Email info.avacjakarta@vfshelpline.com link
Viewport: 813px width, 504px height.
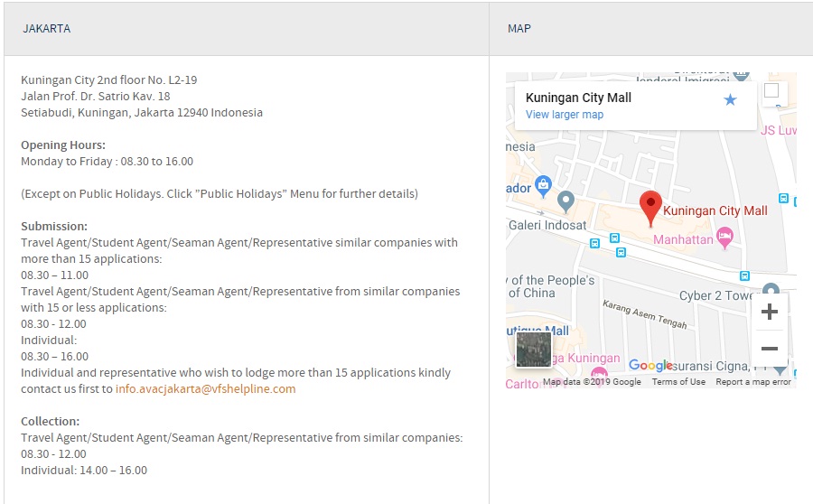(x=205, y=389)
